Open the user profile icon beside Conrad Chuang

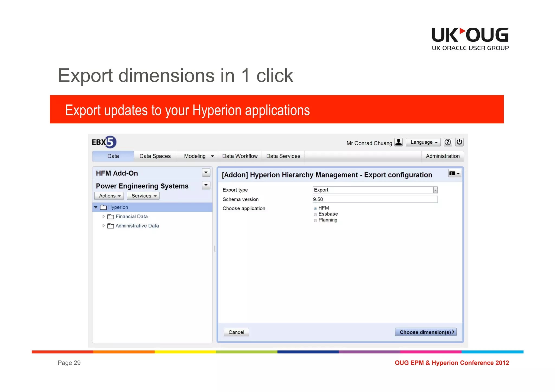click(399, 142)
